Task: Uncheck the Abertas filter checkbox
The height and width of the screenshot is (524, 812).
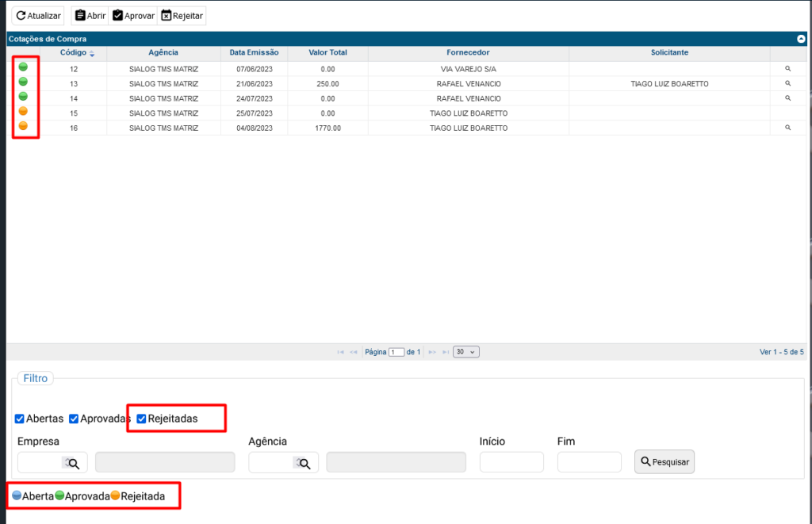Action: coord(20,419)
